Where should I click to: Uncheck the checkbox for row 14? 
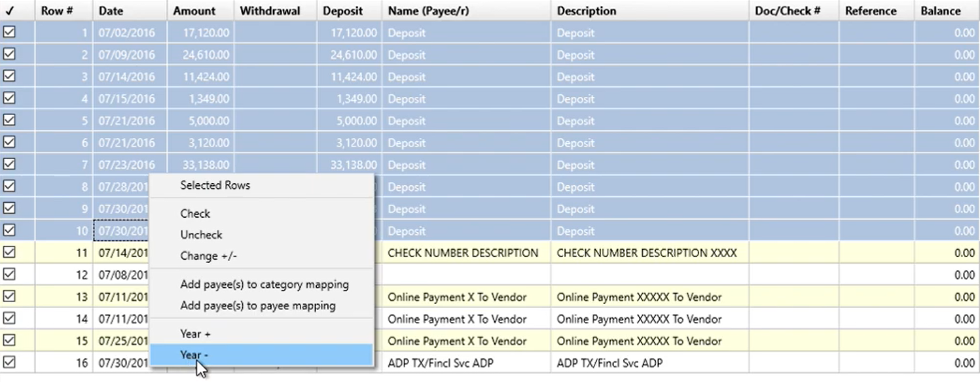coord(9,318)
